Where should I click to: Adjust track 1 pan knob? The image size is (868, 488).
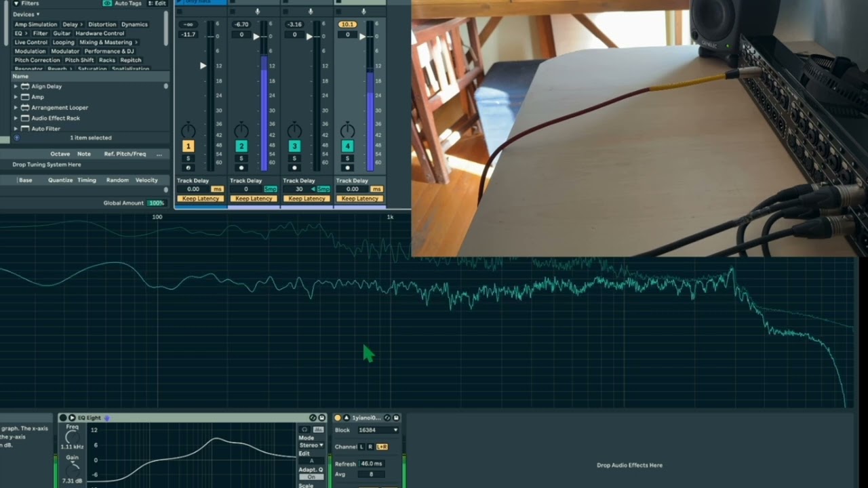coord(188,130)
